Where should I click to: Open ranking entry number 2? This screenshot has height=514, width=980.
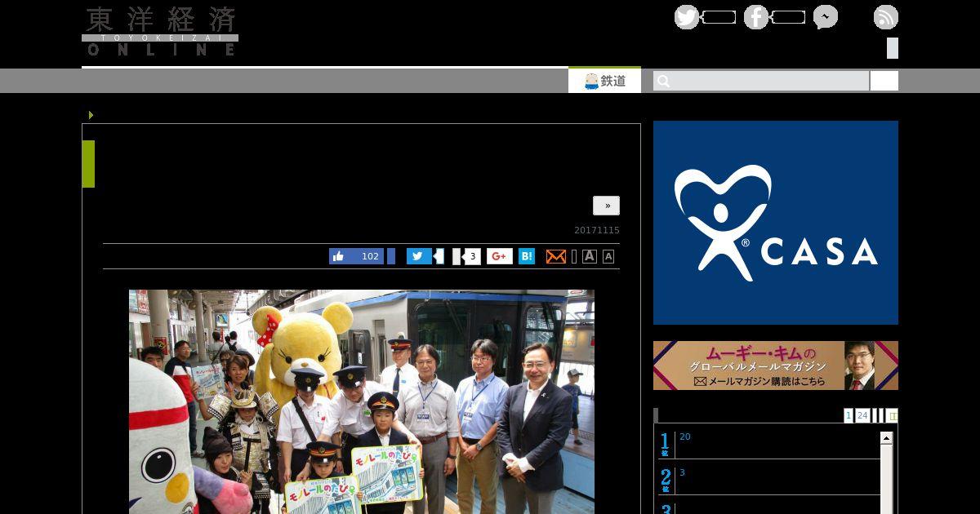(x=768, y=480)
